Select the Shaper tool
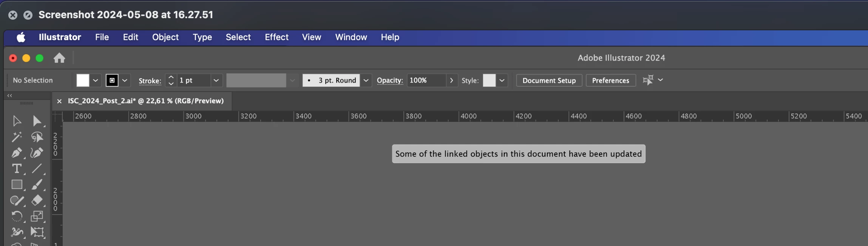868x246 pixels. [x=17, y=200]
